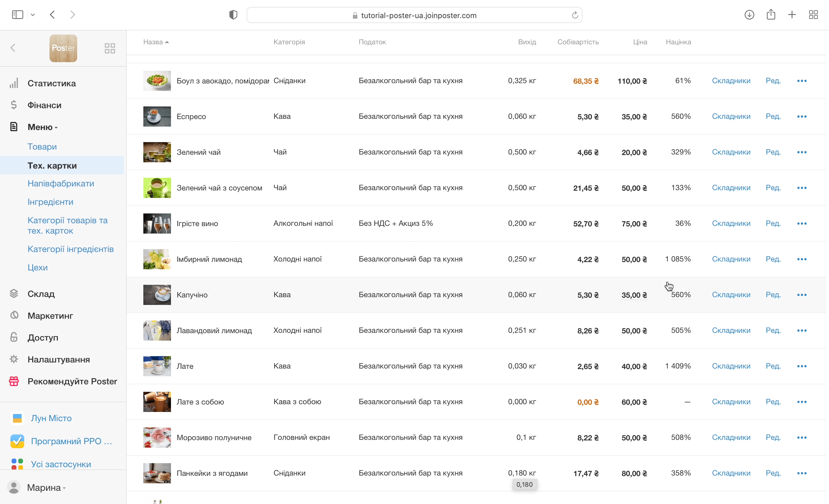The height and width of the screenshot is (504, 829).
Task: Open more options for Зелений чай з соусепом
Action: pyautogui.click(x=802, y=188)
